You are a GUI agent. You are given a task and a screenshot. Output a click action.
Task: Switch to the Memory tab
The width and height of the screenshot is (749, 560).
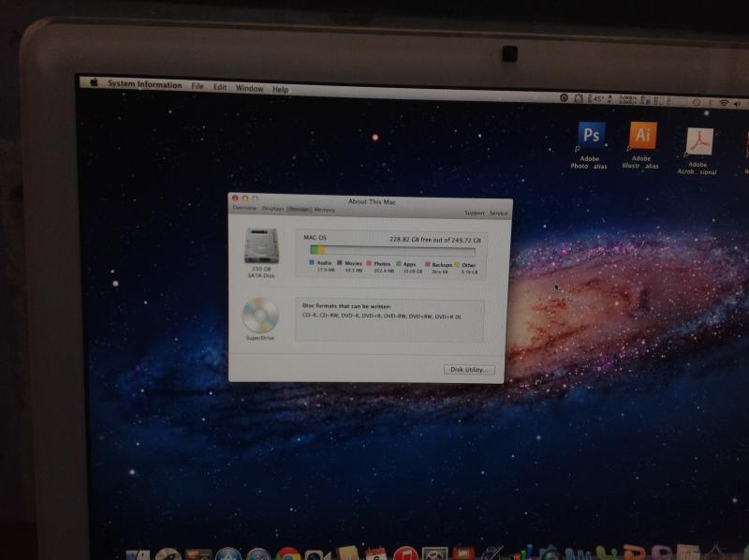(324, 210)
